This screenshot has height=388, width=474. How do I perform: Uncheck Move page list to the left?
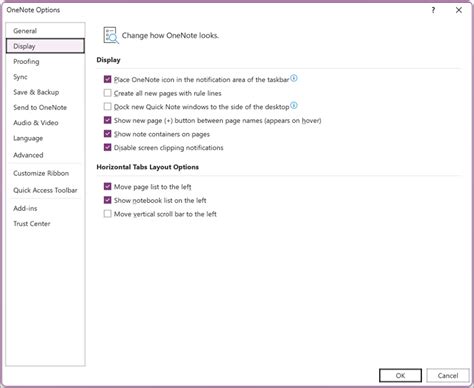(x=107, y=187)
